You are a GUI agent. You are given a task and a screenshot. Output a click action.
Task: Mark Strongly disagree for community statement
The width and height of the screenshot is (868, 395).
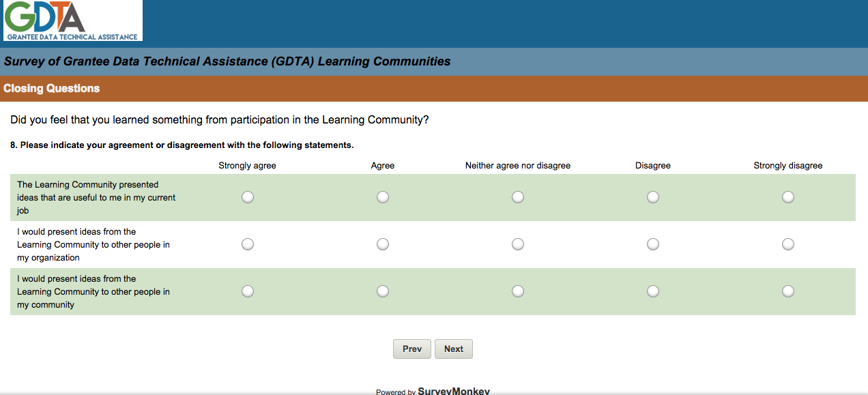[788, 291]
